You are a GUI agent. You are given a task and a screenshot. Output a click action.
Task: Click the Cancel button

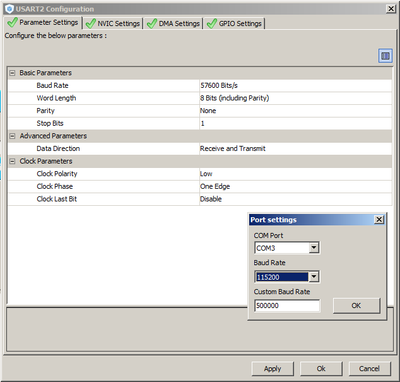tap(369, 369)
